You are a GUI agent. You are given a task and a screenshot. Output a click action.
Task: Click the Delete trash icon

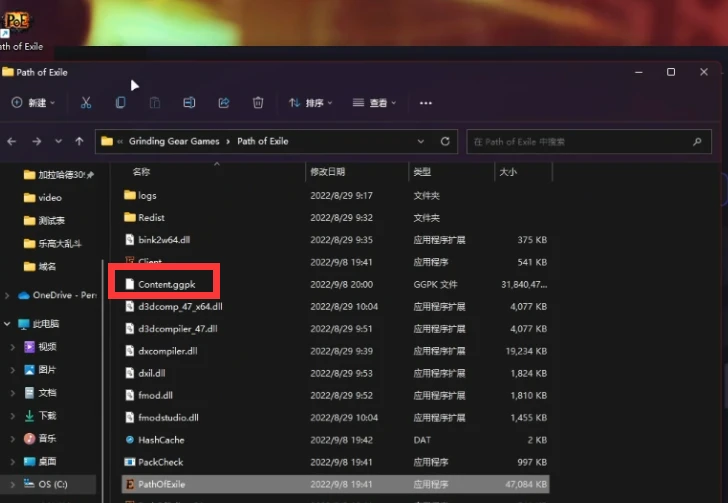(258, 103)
